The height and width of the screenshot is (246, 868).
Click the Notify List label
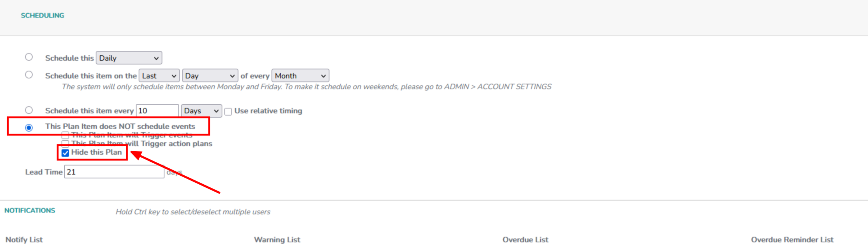coord(24,240)
